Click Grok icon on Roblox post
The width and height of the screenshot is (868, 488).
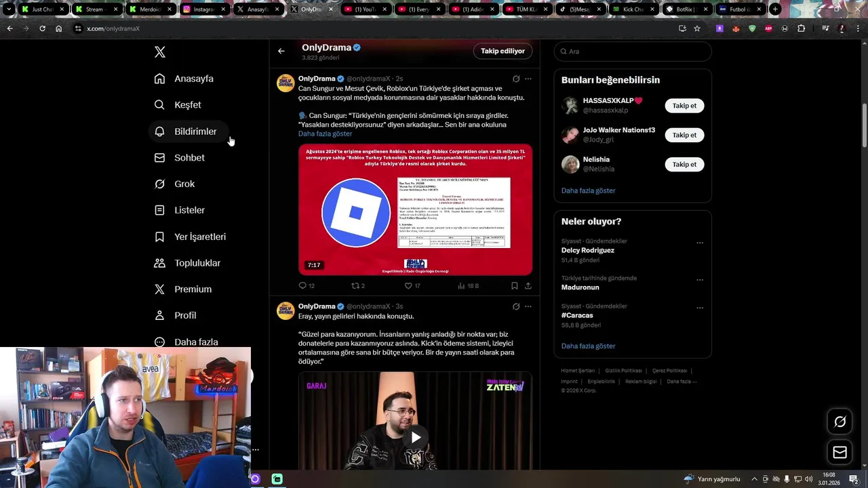(516, 79)
